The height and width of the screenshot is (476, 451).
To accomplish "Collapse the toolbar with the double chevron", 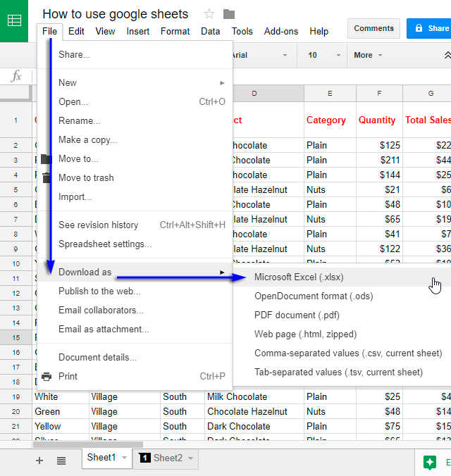I will click(x=447, y=55).
